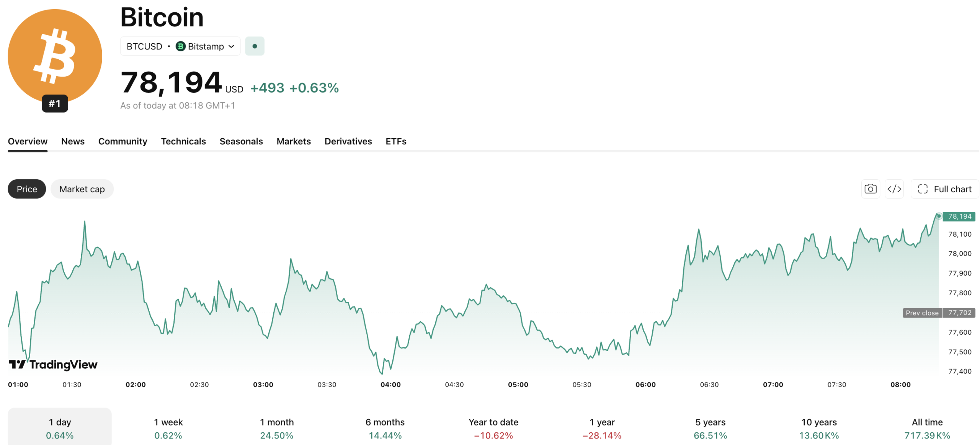Click the 01:30 time axis label
980x445 pixels.
point(72,384)
